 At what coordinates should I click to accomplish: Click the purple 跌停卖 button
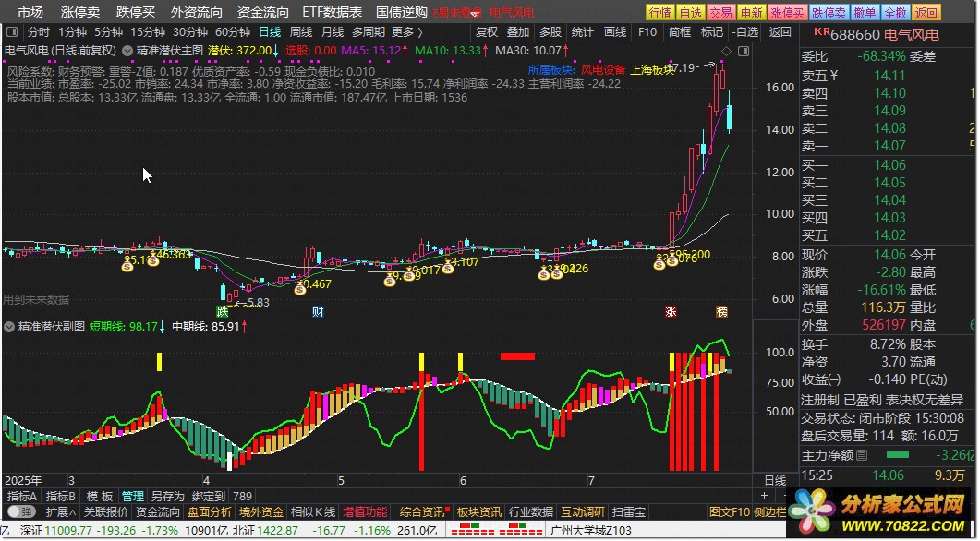(829, 13)
